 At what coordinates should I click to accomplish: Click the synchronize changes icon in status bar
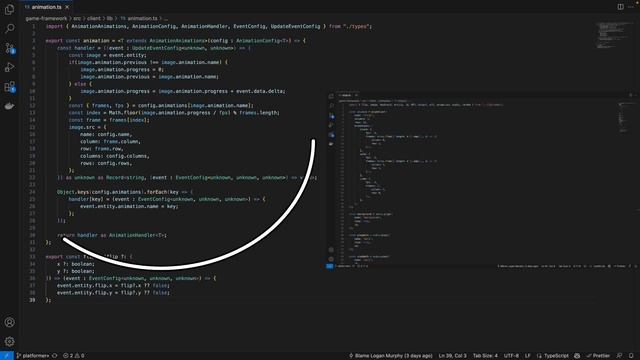55,356
